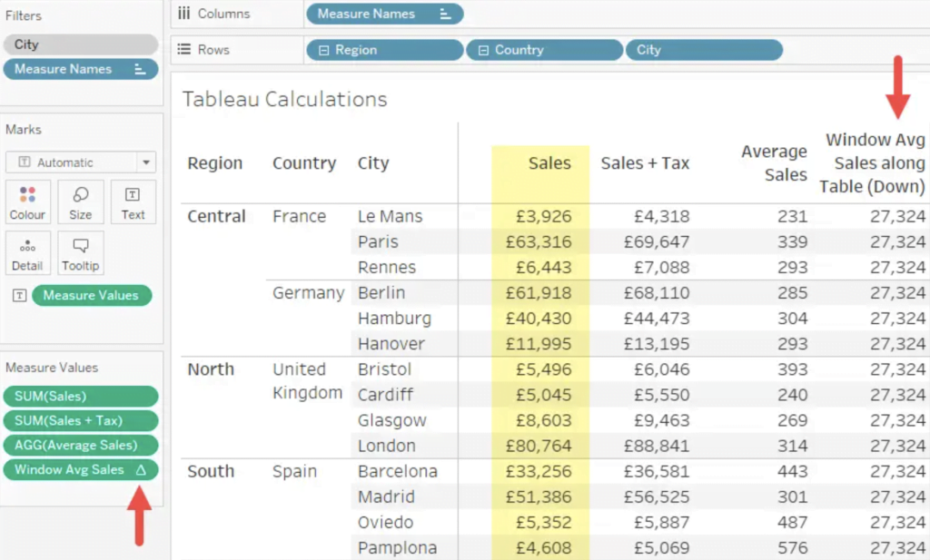This screenshot has width=930, height=560.
Task: Click the Average Sales column header
Action: 774,163
